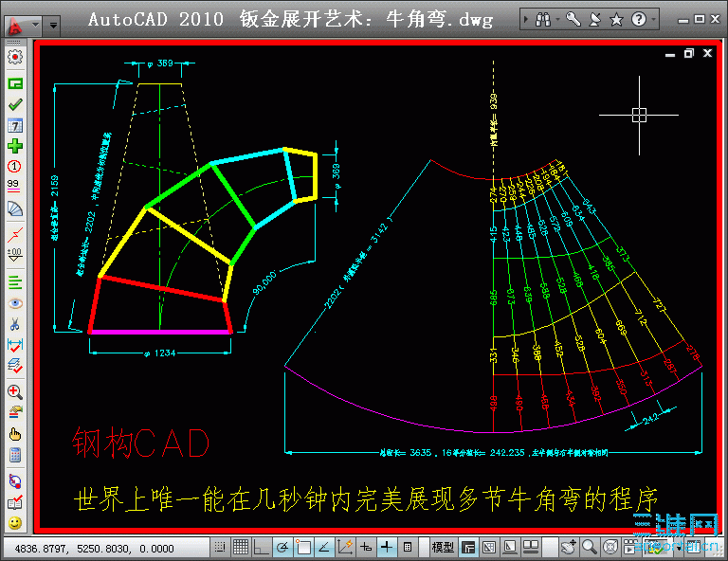
Task: Toggle dynamic input in status bar
Action: pos(366,548)
